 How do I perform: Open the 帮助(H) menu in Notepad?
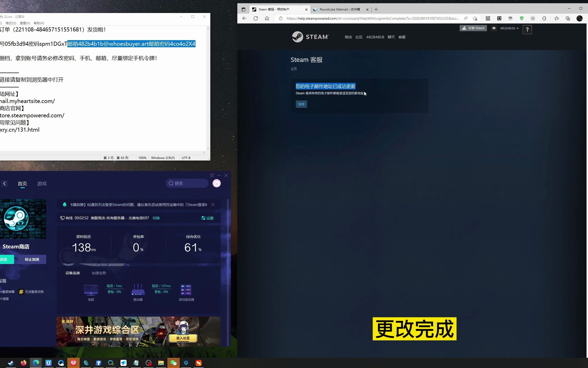point(39,23)
